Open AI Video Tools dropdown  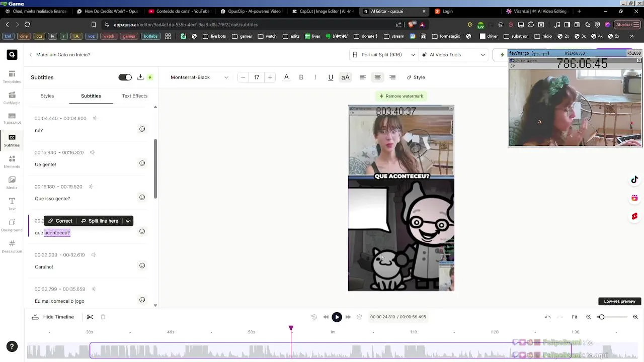pyautogui.click(x=453, y=55)
